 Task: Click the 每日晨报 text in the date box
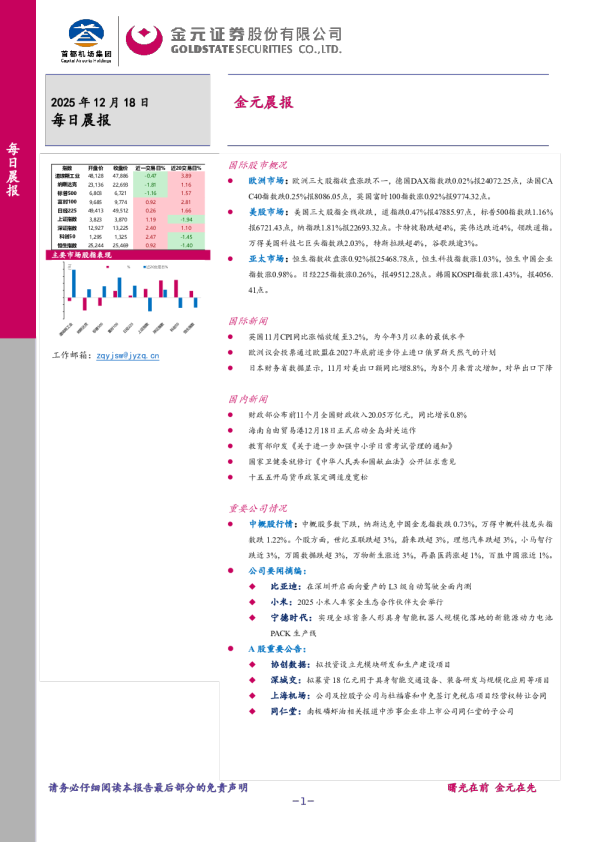[x=81, y=120]
